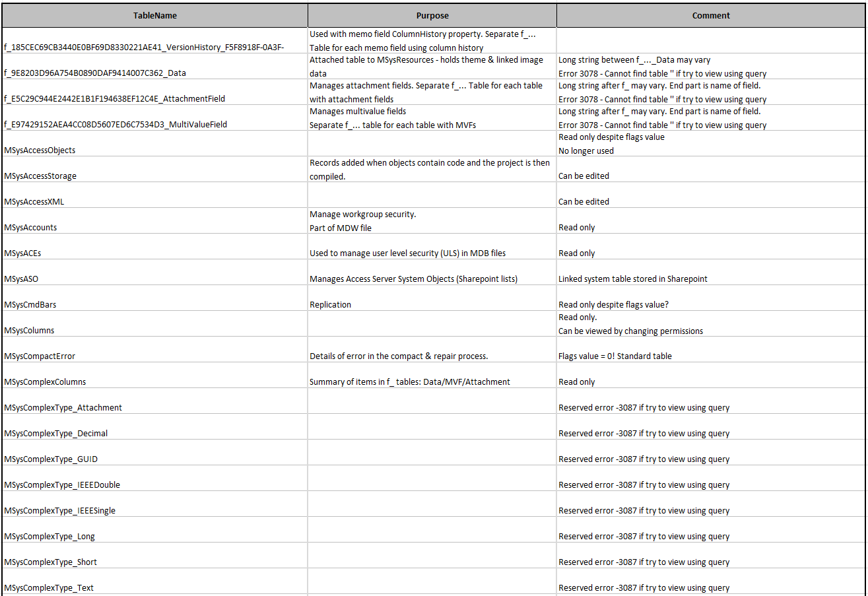
Task: Click 'No longer used' comment for MSysAccessObjects
Action: [x=711, y=144]
